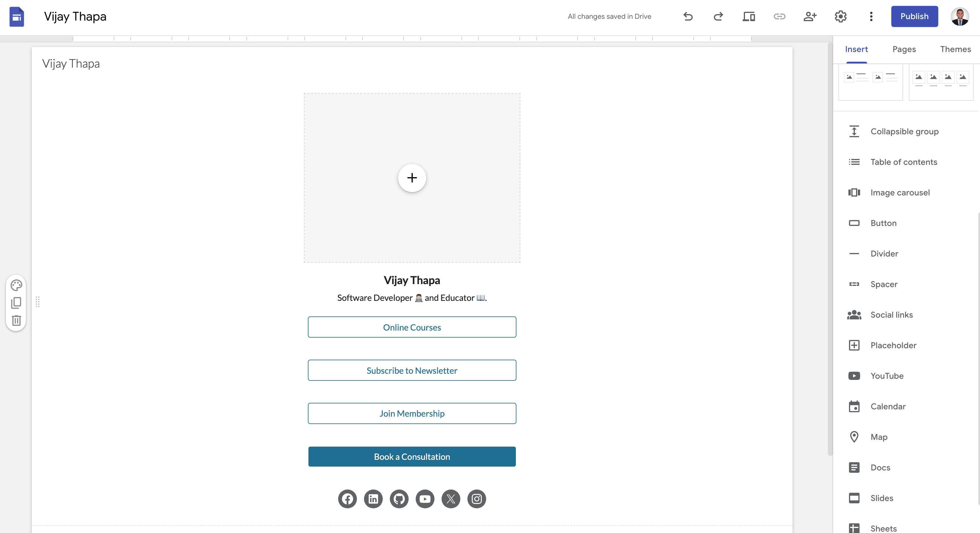Click the Instagram social icon
The height and width of the screenshot is (533, 980).
point(477,499)
